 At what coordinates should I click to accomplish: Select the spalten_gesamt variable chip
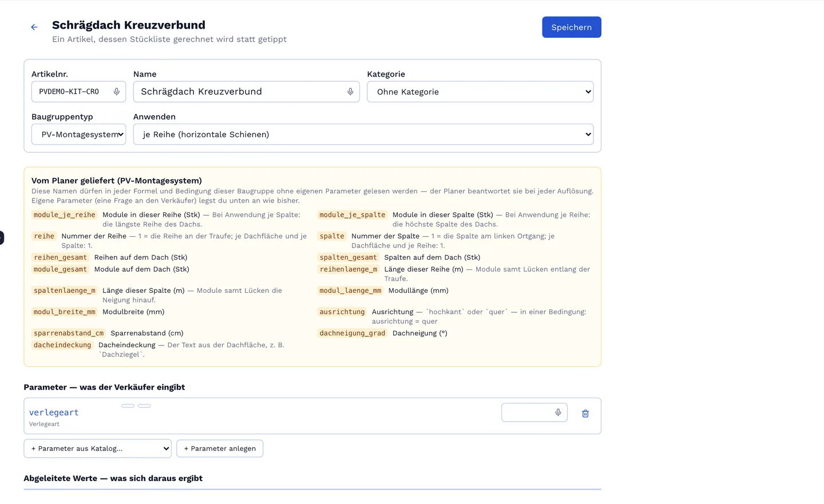pyautogui.click(x=348, y=257)
